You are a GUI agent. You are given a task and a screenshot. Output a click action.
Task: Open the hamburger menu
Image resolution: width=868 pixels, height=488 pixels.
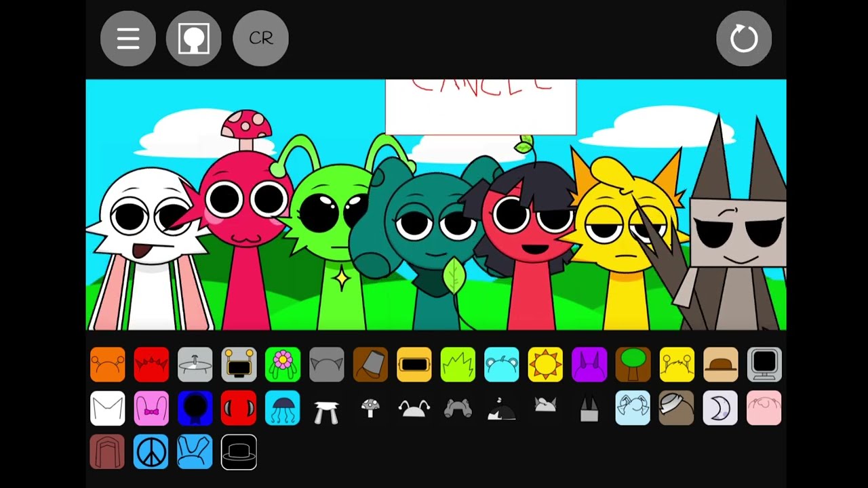[128, 39]
